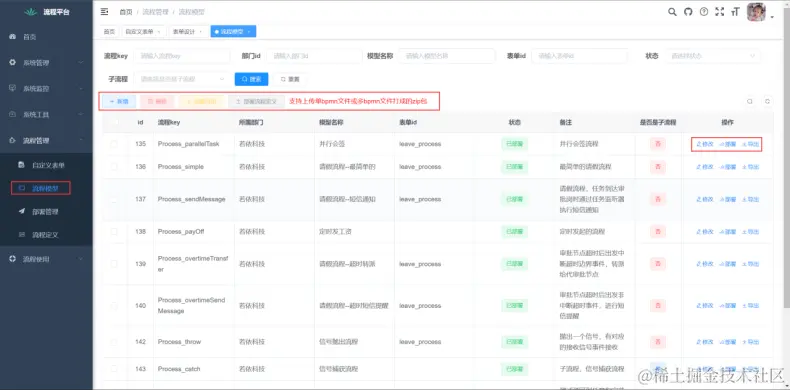Viewport: 791px width, 391px height.
Task: Focus the 模型名称 search input
Action: pos(447,56)
